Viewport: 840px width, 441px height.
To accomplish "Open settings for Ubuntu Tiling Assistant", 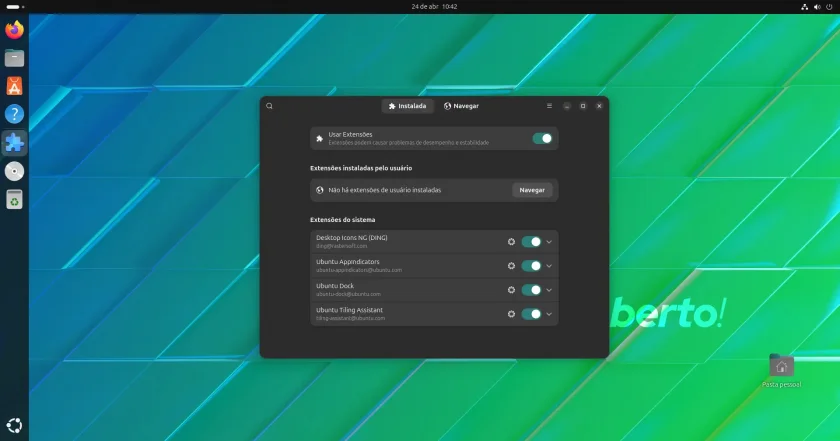I will point(511,314).
